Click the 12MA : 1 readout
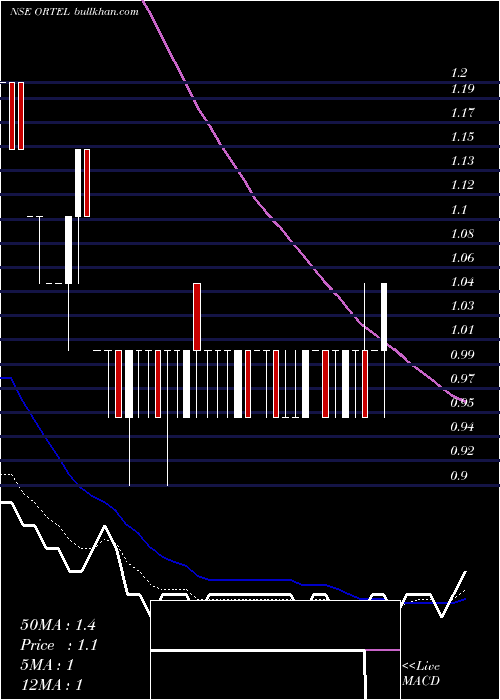Viewport: 500px width, 700px height. [x=52, y=685]
